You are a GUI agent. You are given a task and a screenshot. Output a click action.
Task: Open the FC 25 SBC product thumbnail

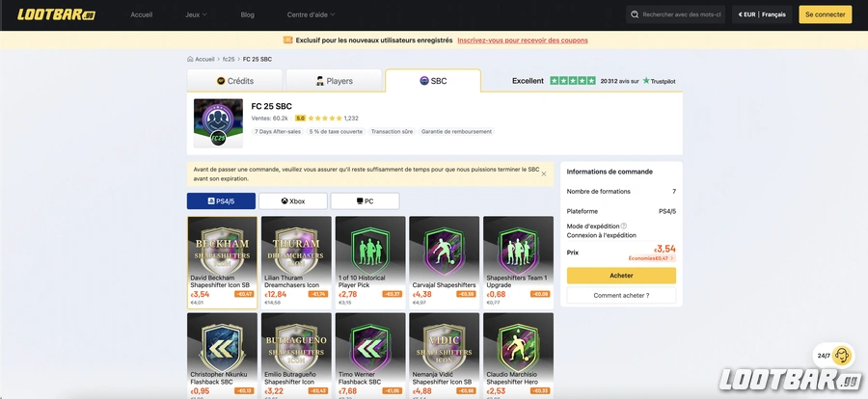(218, 123)
